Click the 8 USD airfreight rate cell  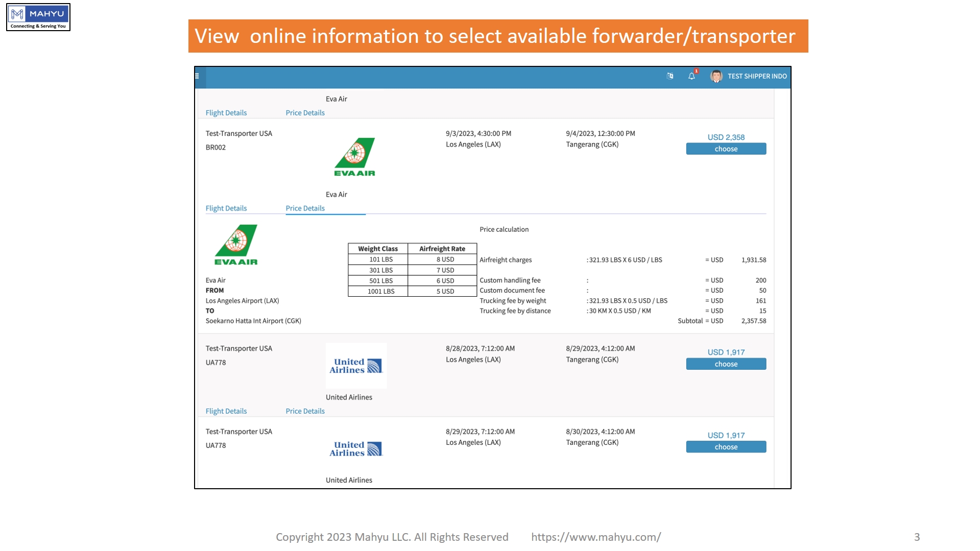point(442,259)
